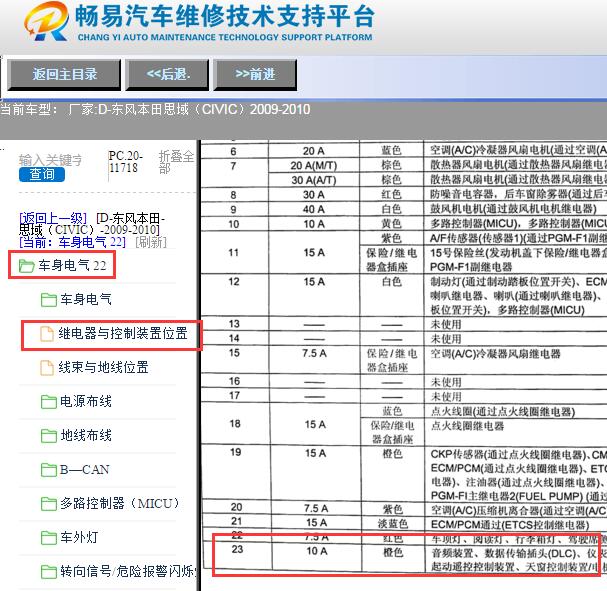Go back with the <<后退 button
This screenshot has width=607, height=591.
(168, 74)
